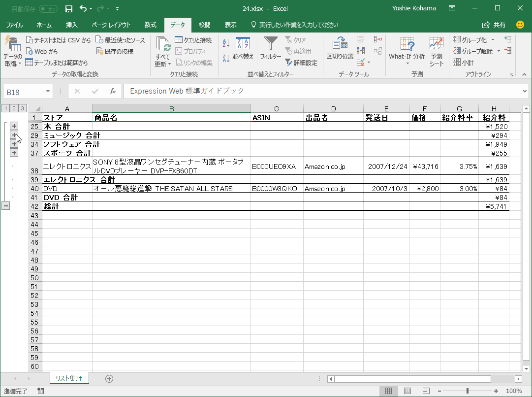This screenshot has height=397, width=532.
Task: Open Advanced filter (詳細設定)
Action: (x=301, y=63)
